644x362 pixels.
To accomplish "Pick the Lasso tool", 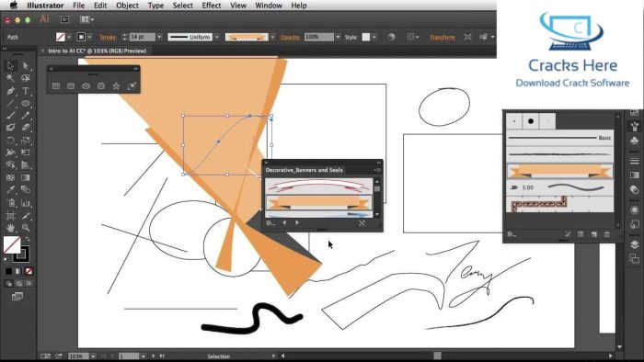I will tap(26, 78).
